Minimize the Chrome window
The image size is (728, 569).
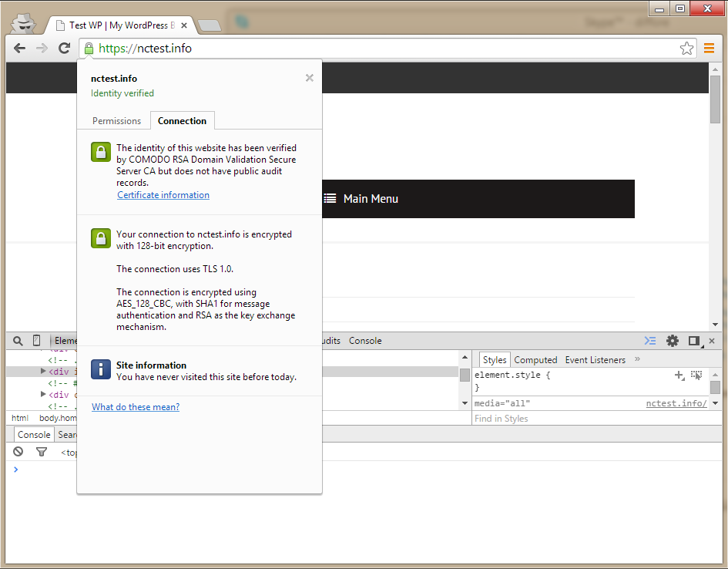pos(659,8)
